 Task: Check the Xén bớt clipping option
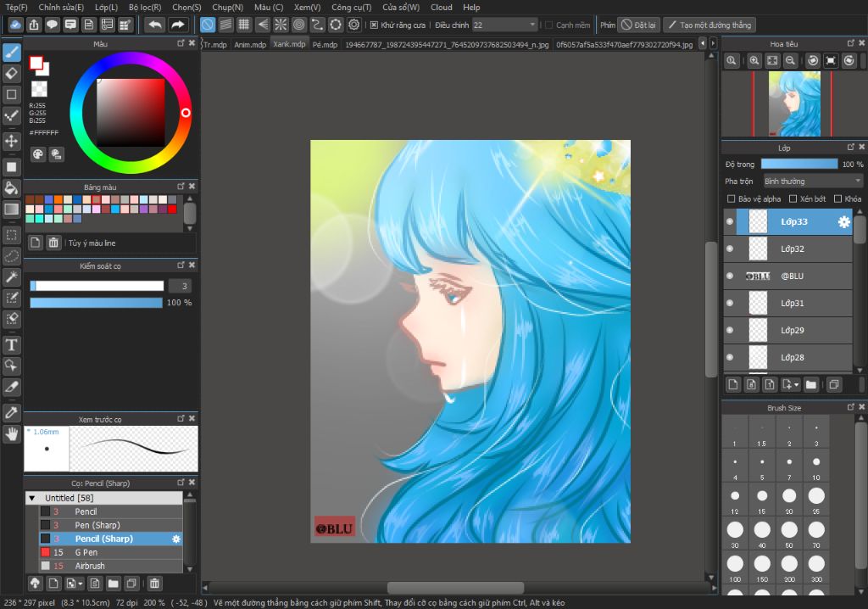793,199
